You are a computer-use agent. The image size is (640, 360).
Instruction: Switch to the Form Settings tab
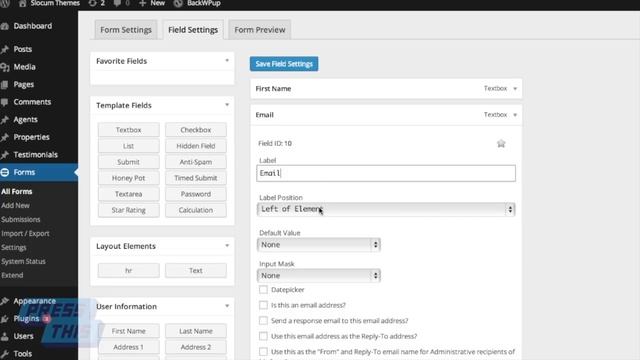tap(126, 30)
